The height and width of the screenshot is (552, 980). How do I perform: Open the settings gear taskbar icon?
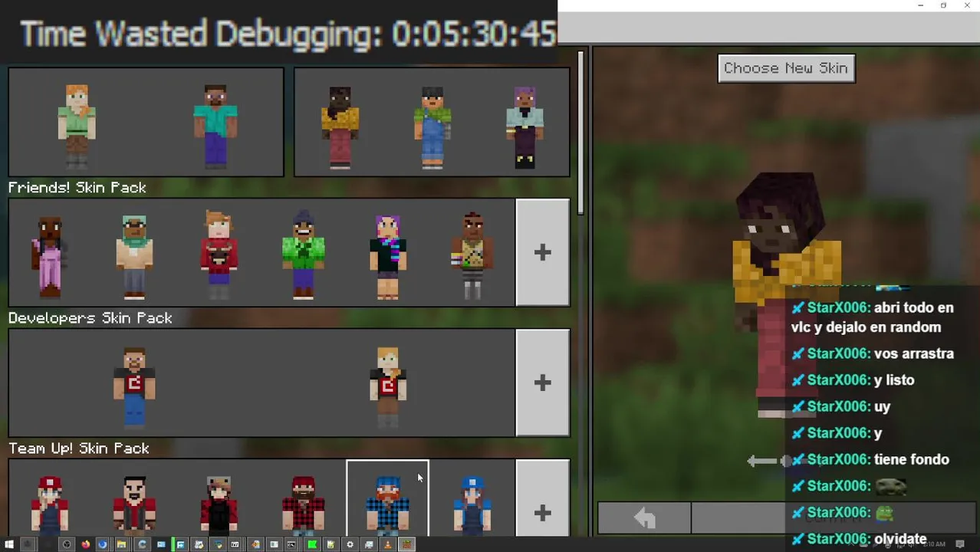point(350,544)
